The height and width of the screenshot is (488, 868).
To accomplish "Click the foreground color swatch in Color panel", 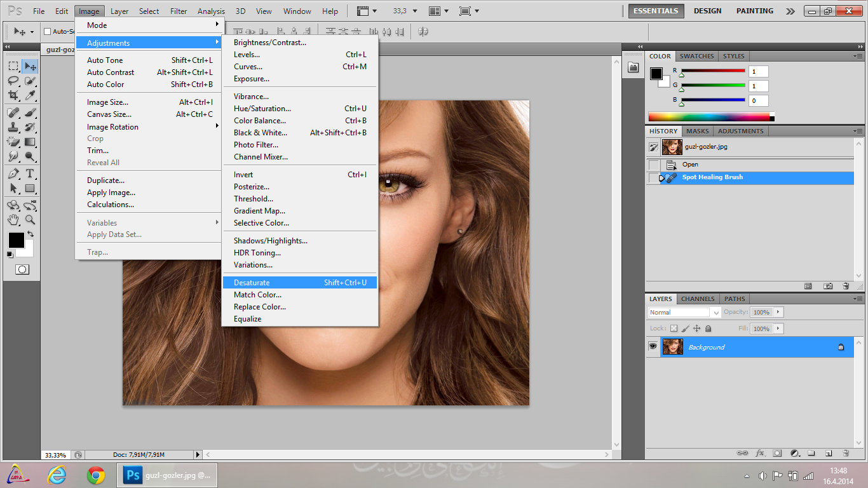I will click(x=656, y=73).
